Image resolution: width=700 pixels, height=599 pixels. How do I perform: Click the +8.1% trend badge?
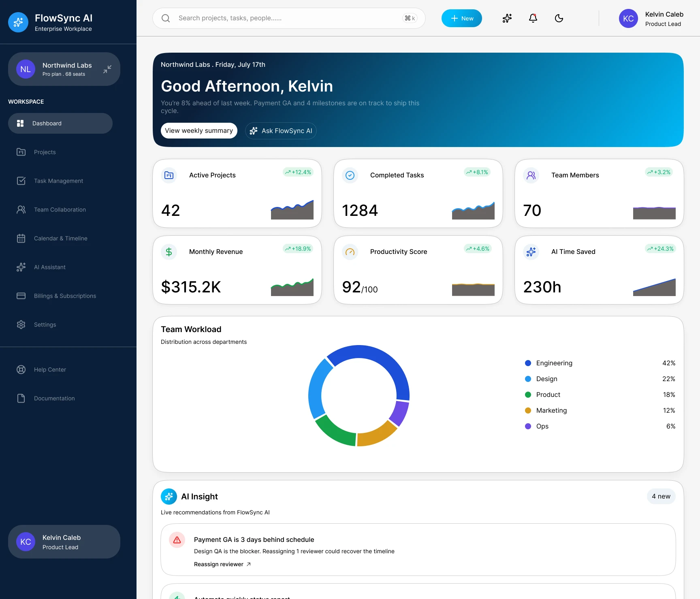click(477, 172)
